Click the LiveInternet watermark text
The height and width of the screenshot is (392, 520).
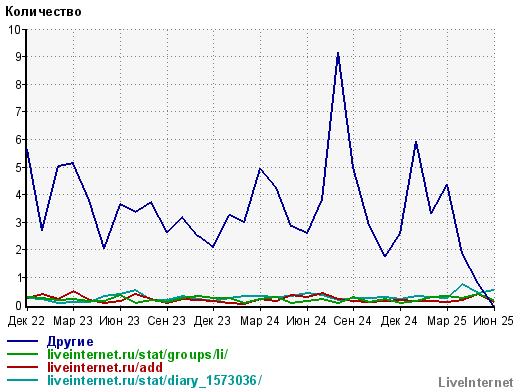[x=476, y=382]
